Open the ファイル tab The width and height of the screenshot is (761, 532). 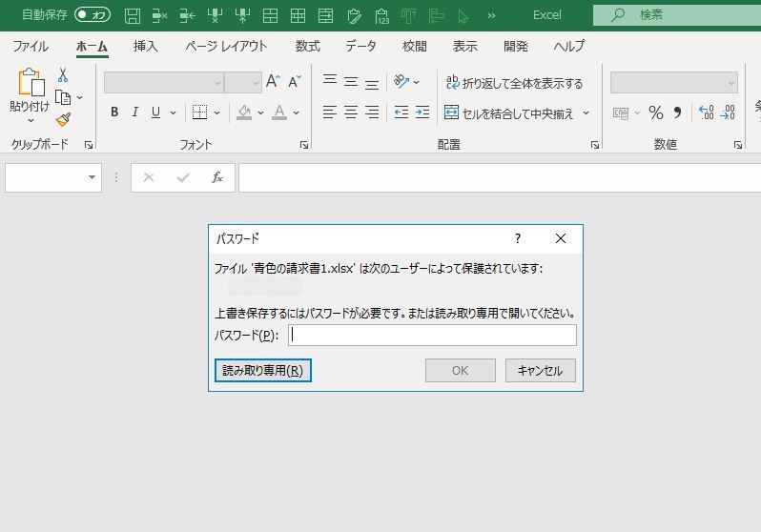point(31,46)
